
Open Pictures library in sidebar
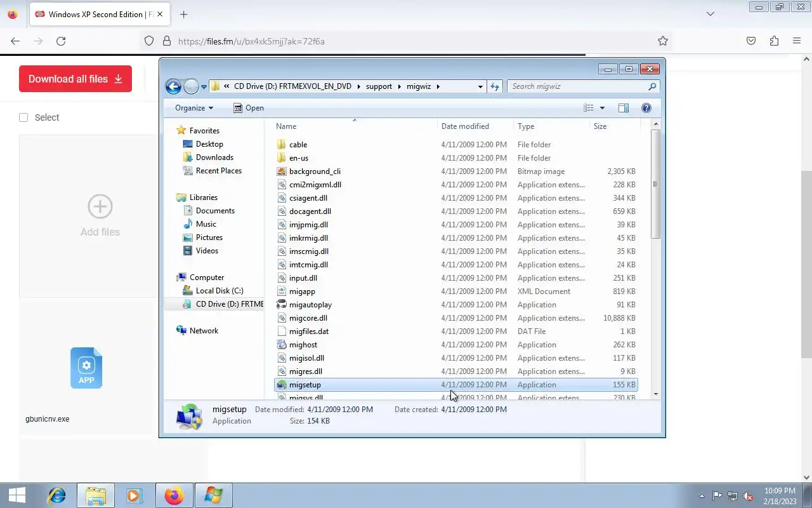pos(209,237)
